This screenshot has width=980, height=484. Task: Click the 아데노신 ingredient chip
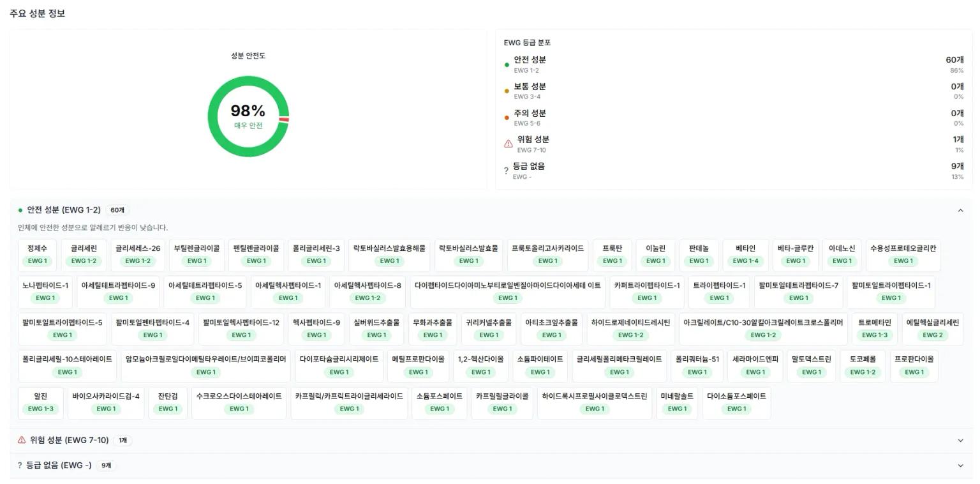[842, 255]
